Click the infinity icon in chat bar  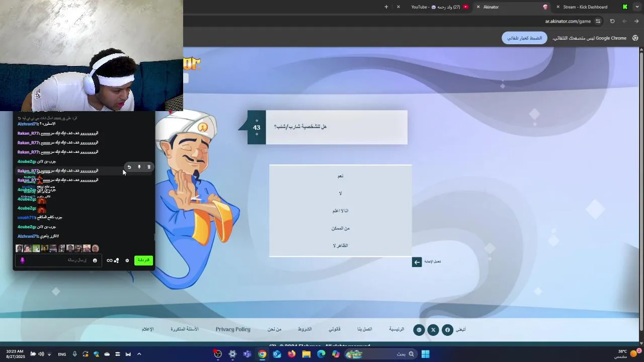click(109, 260)
